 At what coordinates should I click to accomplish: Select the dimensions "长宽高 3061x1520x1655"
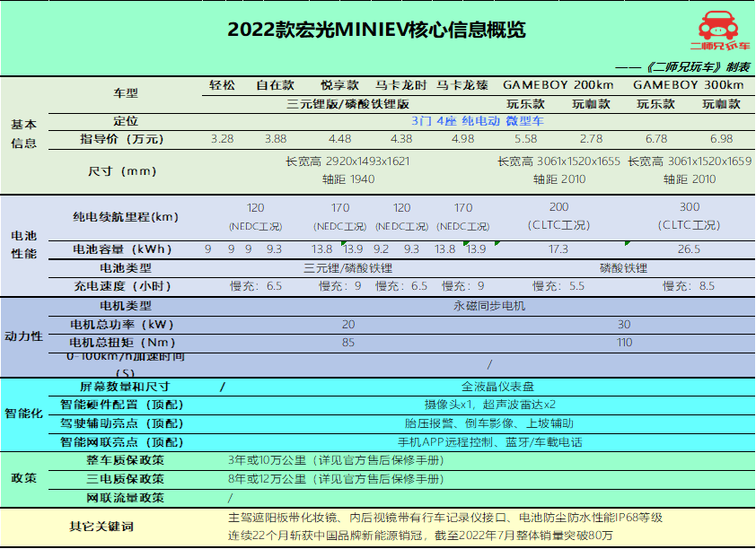pos(558,161)
